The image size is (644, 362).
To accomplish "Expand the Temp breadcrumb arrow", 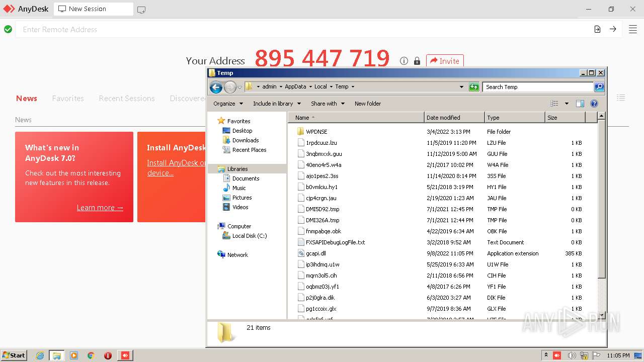I will (353, 87).
